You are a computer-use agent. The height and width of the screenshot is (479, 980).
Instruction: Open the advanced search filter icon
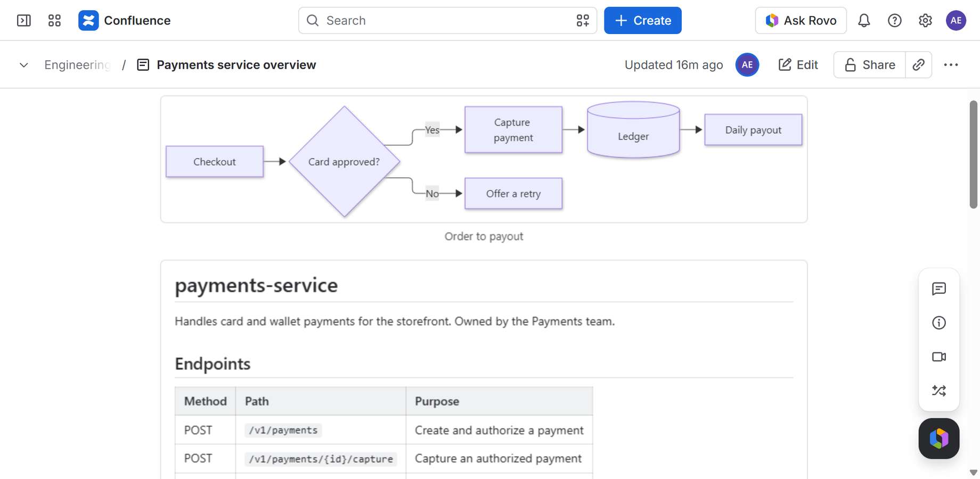583,20
